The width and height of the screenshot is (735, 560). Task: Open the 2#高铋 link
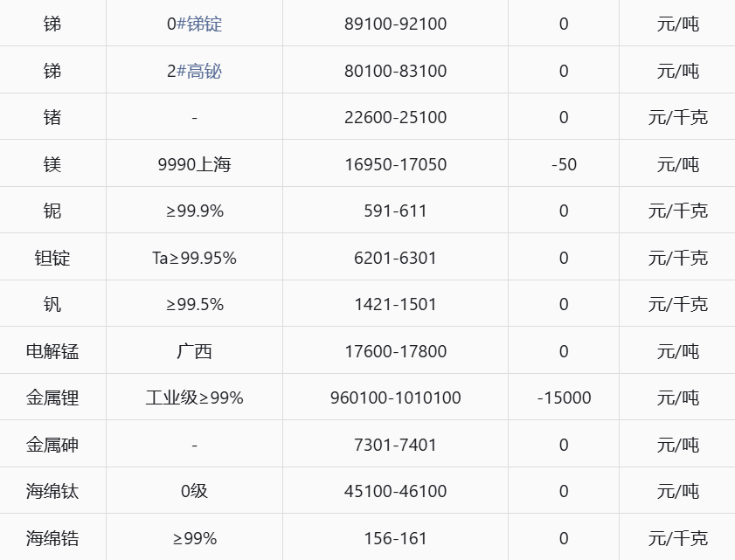(x=194, y=71)
